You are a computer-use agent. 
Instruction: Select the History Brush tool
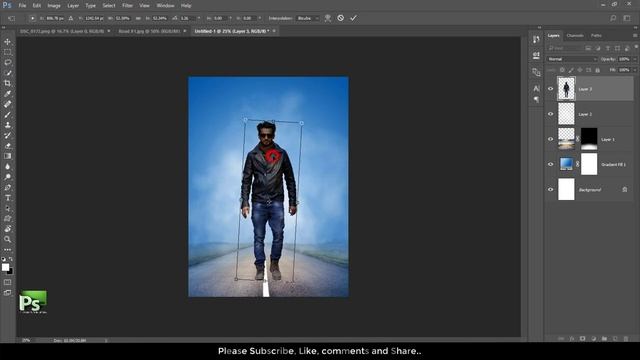pos(7,136)
